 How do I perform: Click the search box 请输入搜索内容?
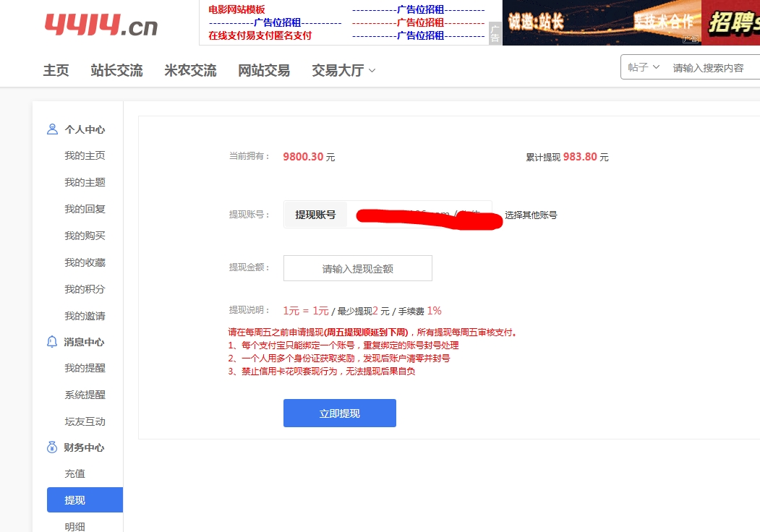(x=712, y=68)
